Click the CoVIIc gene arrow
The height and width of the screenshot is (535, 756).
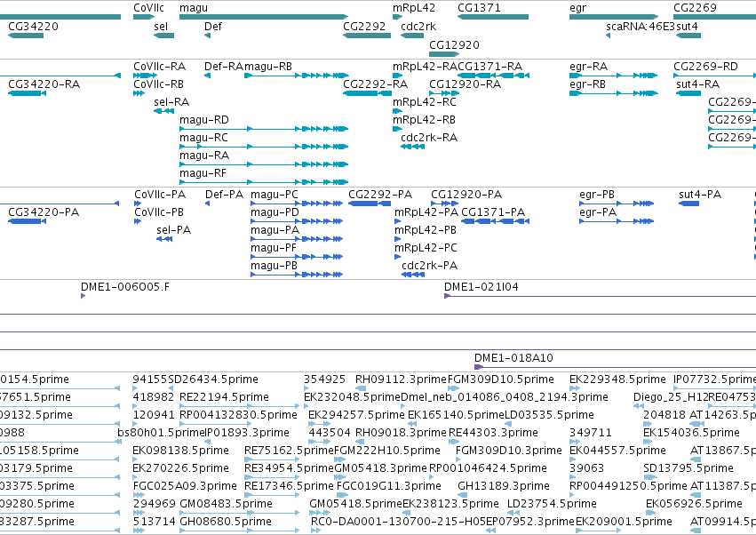point(144,17)
